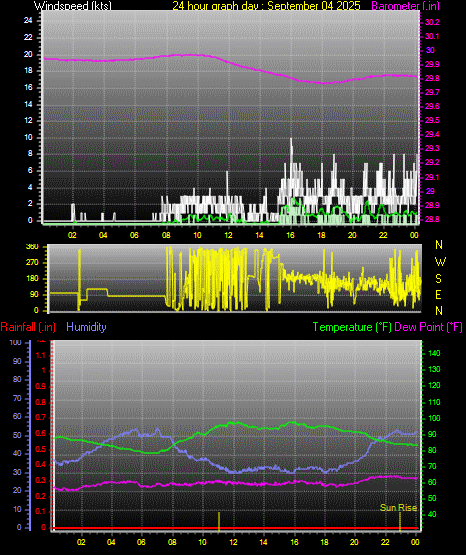Image resolution: width=466 pixels, height=555 pixels.
Task: Click humidity axis value 100
Action: point(16,343)
